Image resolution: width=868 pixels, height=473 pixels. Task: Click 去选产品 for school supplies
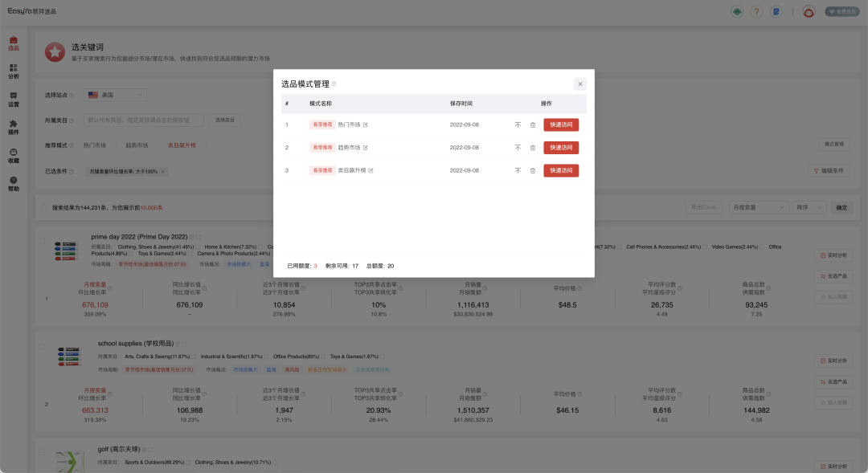833,381
